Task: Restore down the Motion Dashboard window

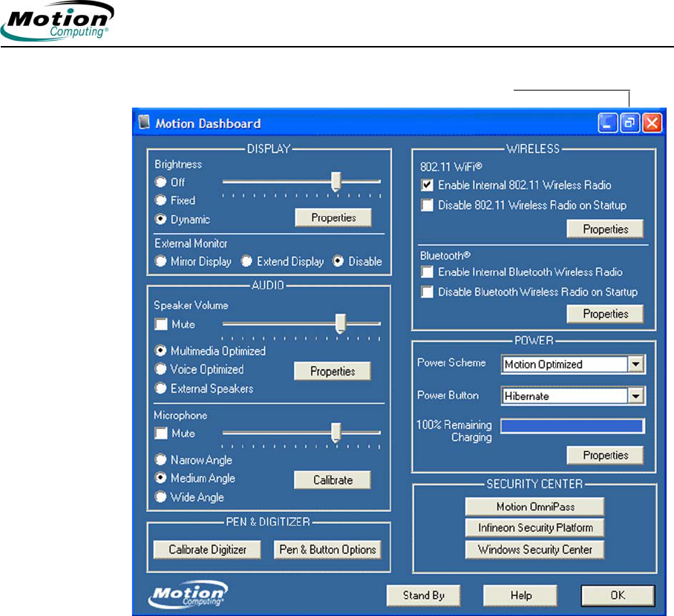Action: pos(629,123)
